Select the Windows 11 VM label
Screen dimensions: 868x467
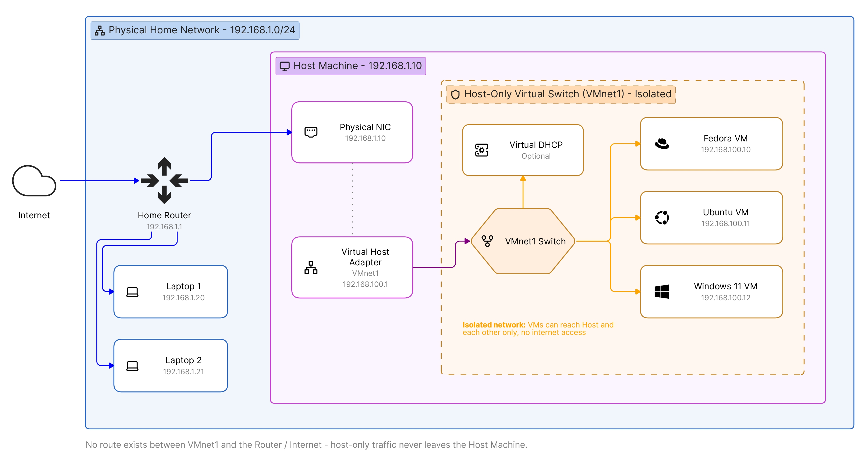[725, 286]
